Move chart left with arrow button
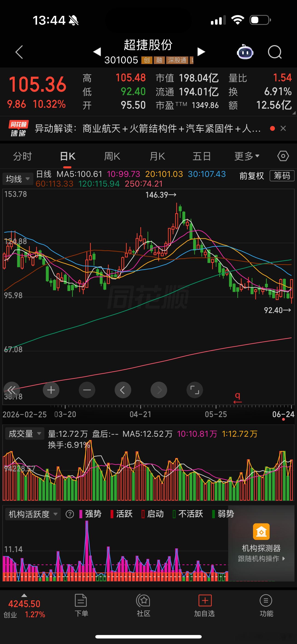The height and width of the screenshot is (644, 297). pyautogui.click(x=123, y=390)
